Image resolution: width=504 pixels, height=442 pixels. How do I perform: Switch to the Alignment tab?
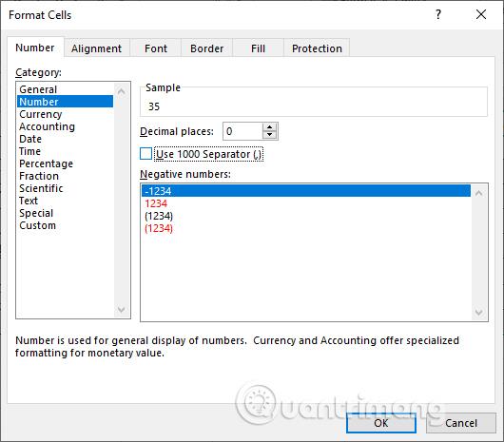click(x=96, y=48)
